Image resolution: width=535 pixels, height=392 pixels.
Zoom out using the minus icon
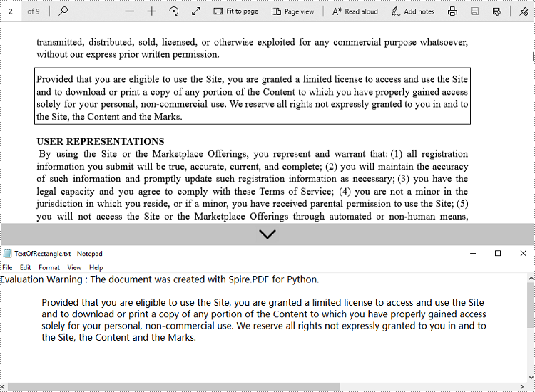pos(129,11)
